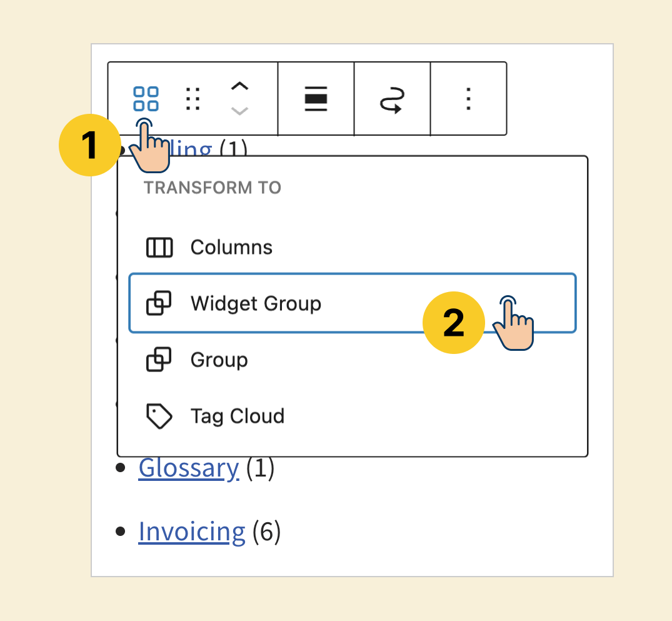Open the block alignment control

pos(316,99)
